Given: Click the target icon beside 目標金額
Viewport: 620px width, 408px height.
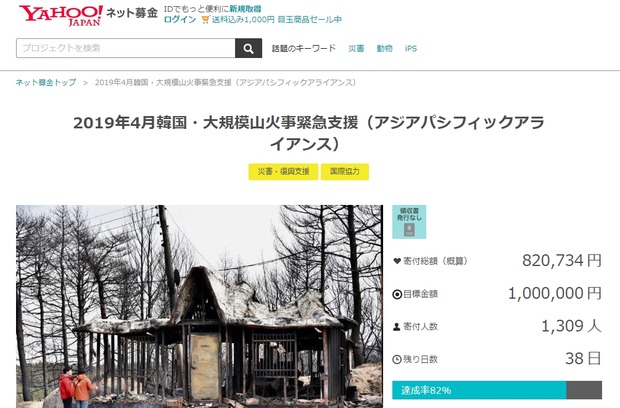Looking at the screenshot, I should click(397, 294).
